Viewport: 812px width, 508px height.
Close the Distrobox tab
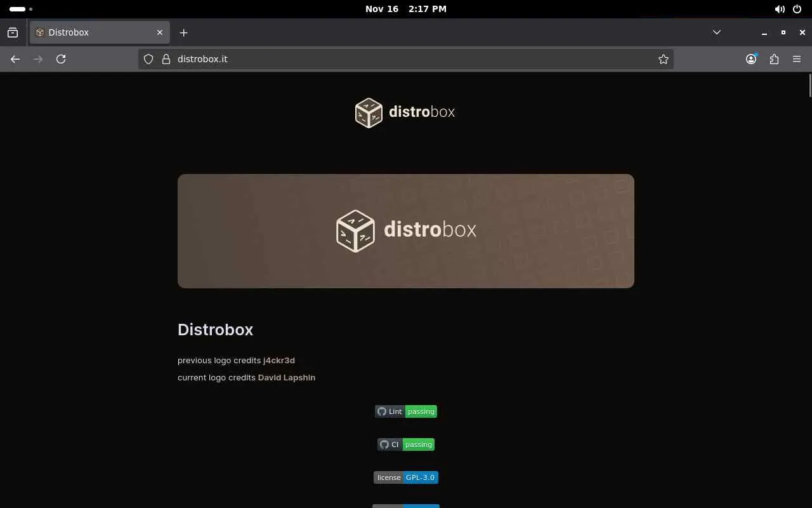click(160, 32)
